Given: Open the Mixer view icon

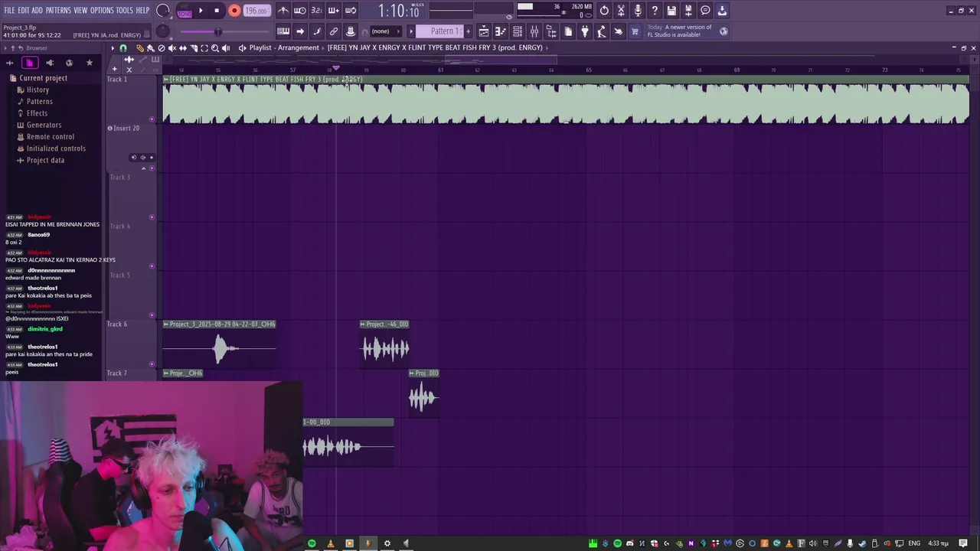Looking at the screenshot, I should pos(534,31).
